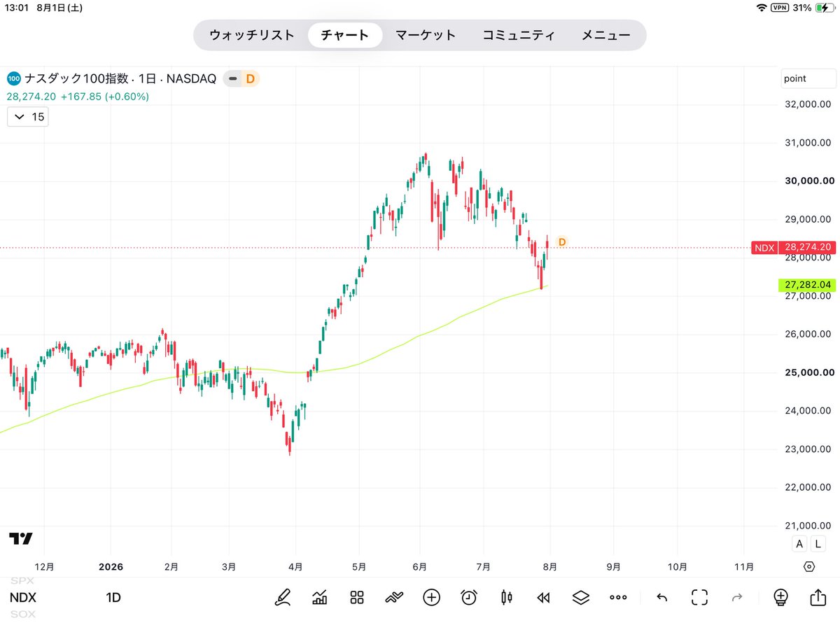Viewport: 840px width, 630px height.
Task: Open the 1D interval selector
Action: point(113,598)
